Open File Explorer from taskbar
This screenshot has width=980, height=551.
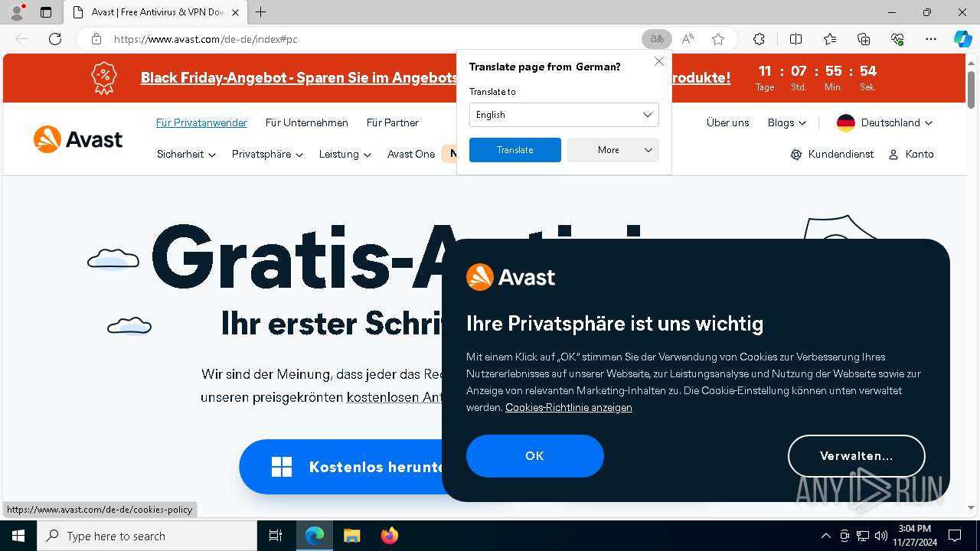coord(351,536)
